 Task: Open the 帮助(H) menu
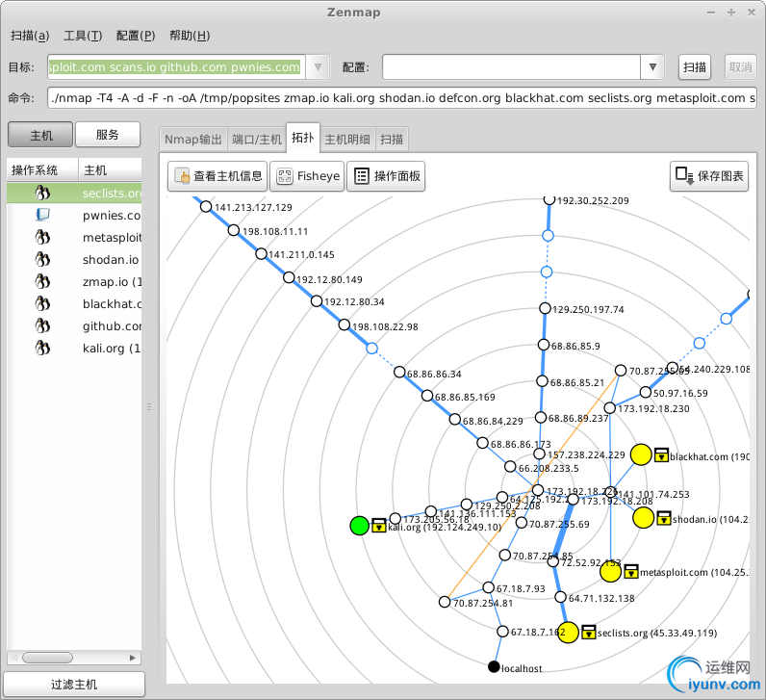(190, 36)
